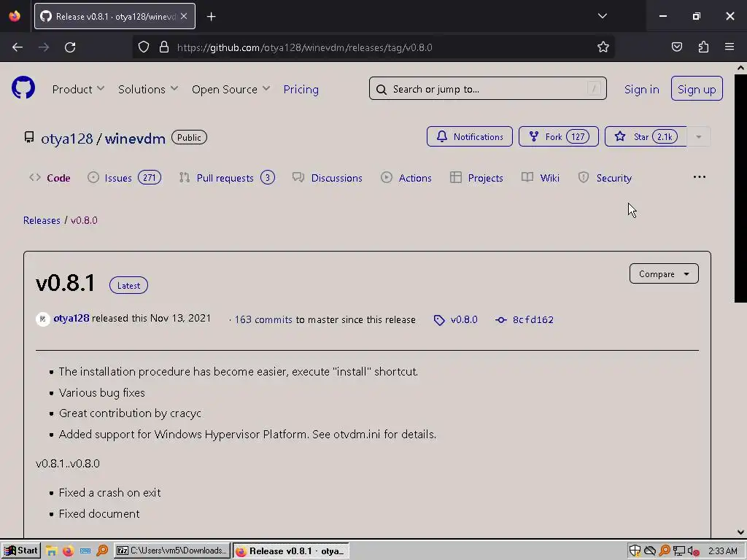Expand the Open Source menu
747x560 pixels.
coord(231,89)
